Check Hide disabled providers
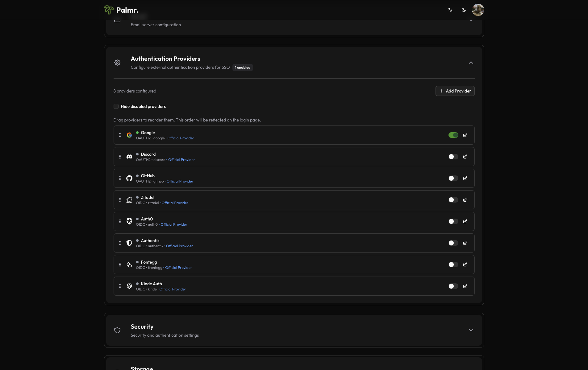Viewport: 588px width, 370px height. point(116,106)
